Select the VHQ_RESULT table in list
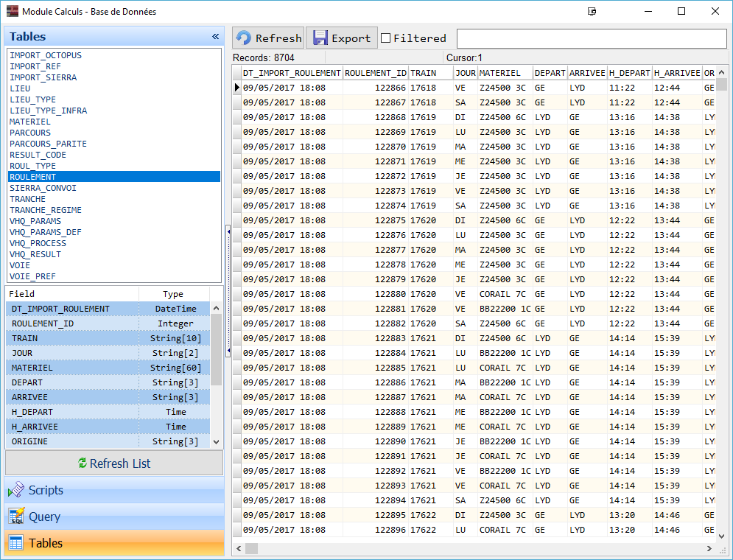 coord(34,254)
